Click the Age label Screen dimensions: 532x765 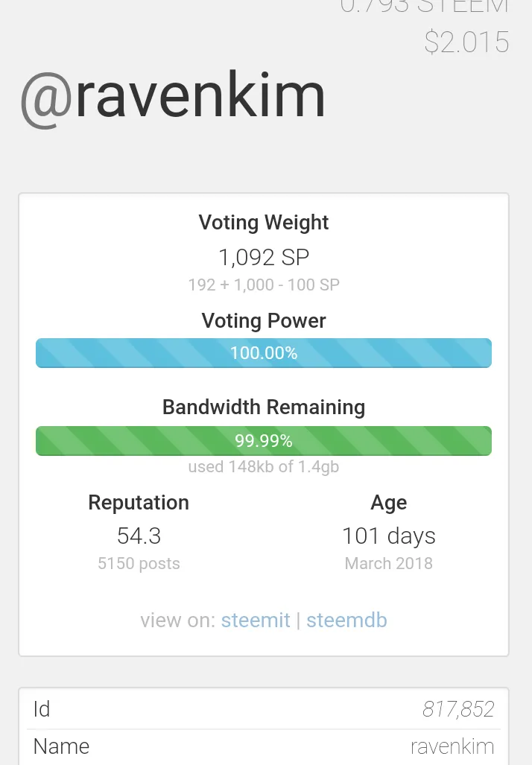click(388, 503)
